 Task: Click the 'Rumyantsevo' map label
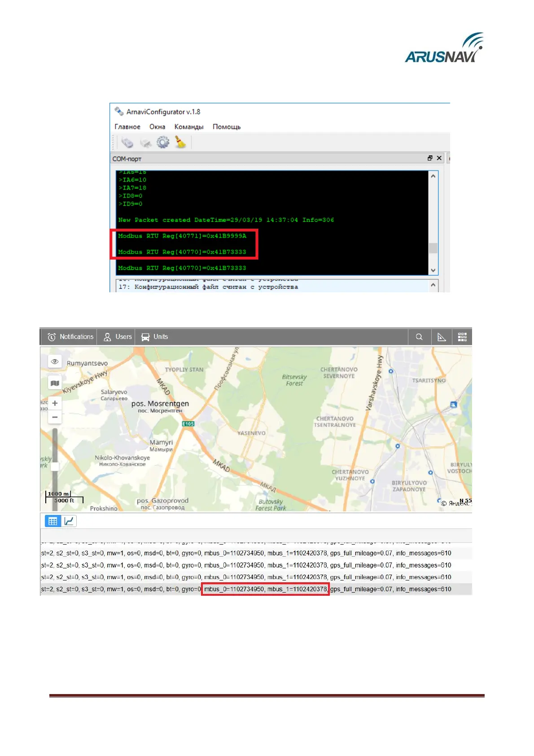[87, 363]
